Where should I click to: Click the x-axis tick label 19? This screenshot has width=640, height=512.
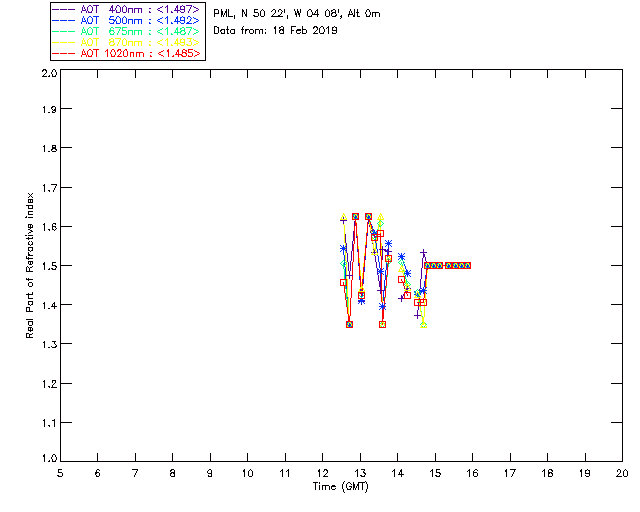pos(585,473)
